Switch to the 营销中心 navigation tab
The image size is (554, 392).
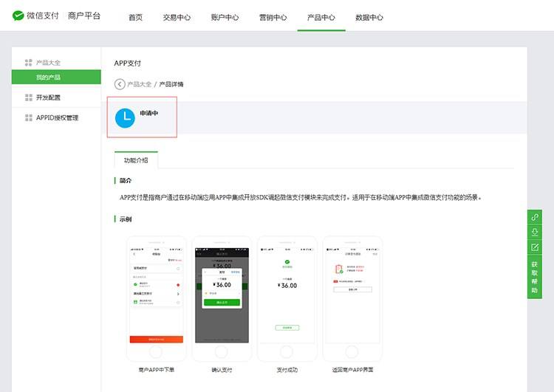[x=273, y=18]
